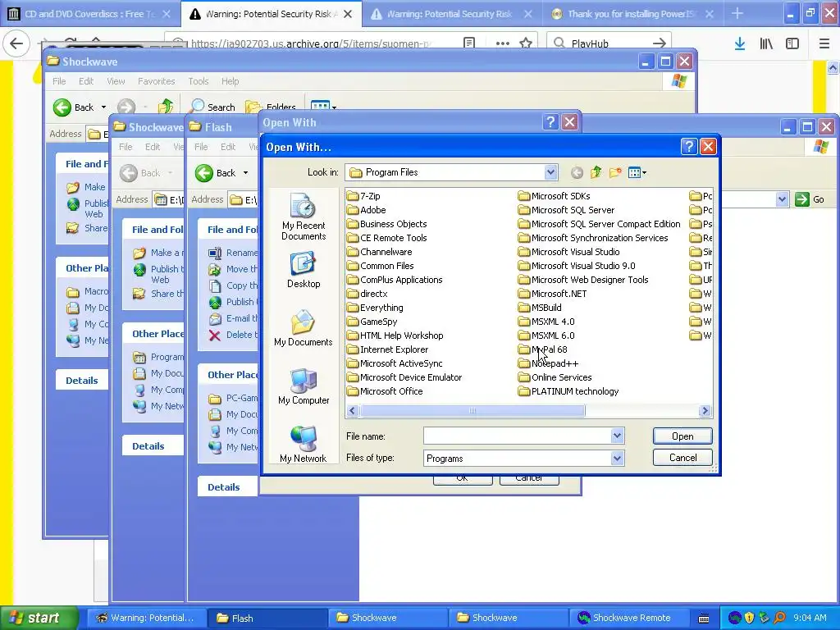Click Back button in Flash window
The width and height of the screenshot is (840, 630).
point(216,173)
